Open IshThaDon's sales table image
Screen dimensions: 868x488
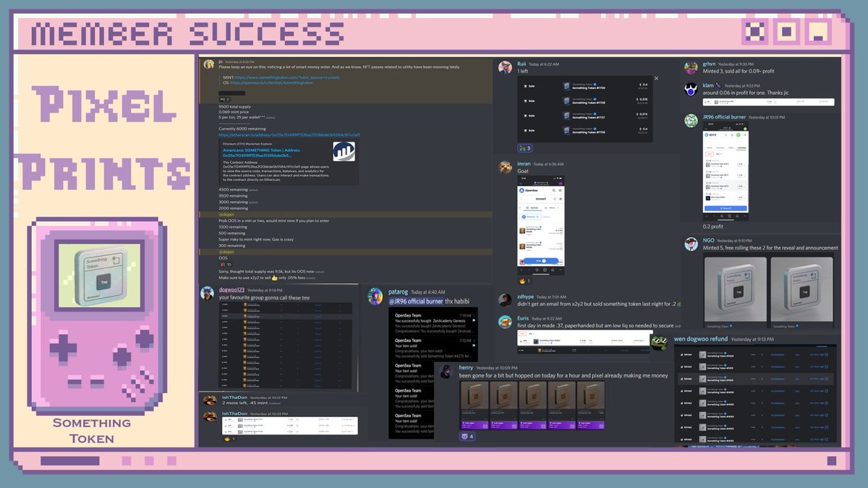pos(289,426)
